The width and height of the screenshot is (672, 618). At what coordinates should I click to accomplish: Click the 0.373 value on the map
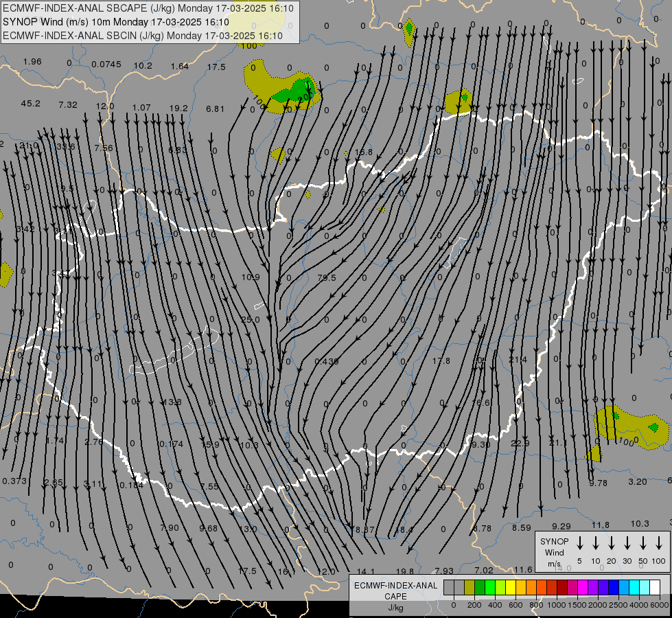(14, 481)
